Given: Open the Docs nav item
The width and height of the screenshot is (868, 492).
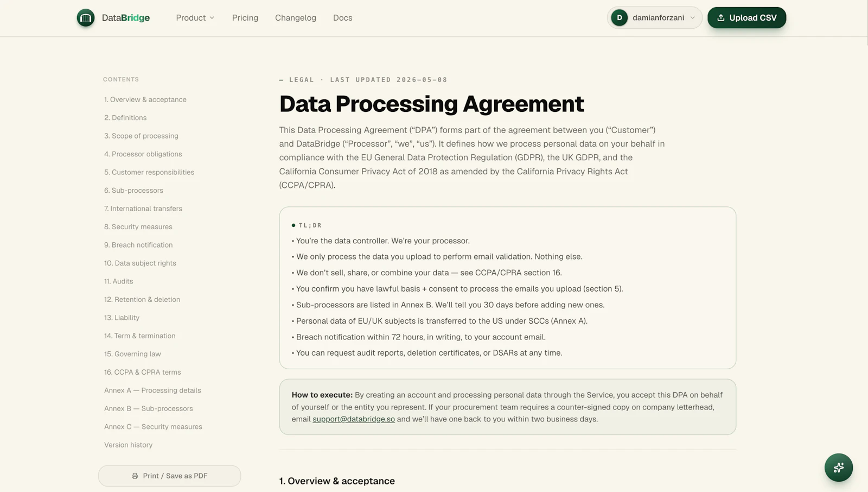Looking at the screenshot, I should (x=343, y=18).
